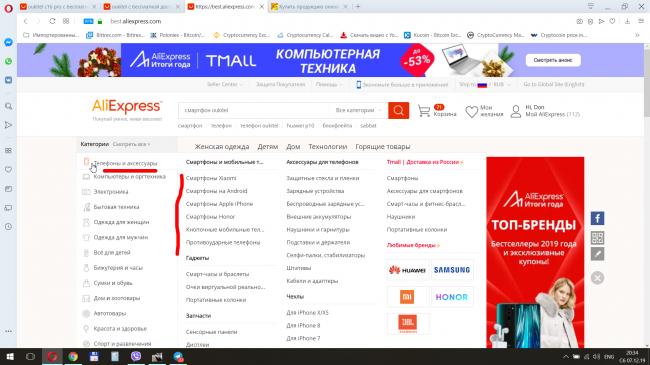Click the Смотреть анонс banner button
Screen dimensions: 650x365
pyautogui.click(x=553, y=60)
